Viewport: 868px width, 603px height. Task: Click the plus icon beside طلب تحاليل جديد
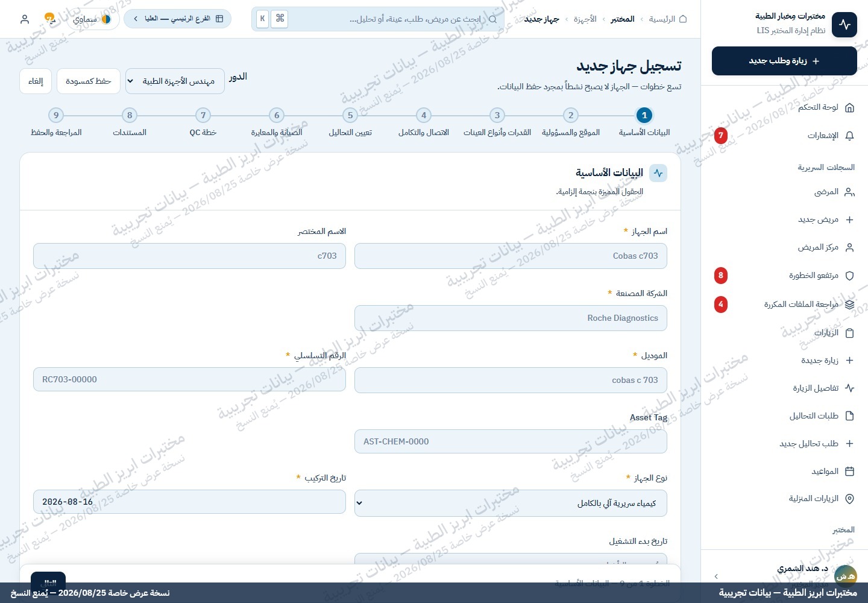pos(850,444)
